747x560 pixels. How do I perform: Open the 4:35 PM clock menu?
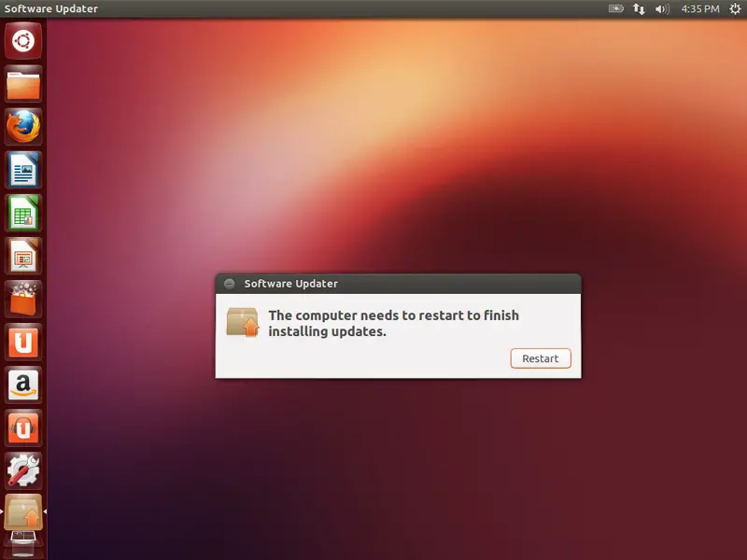699,8
